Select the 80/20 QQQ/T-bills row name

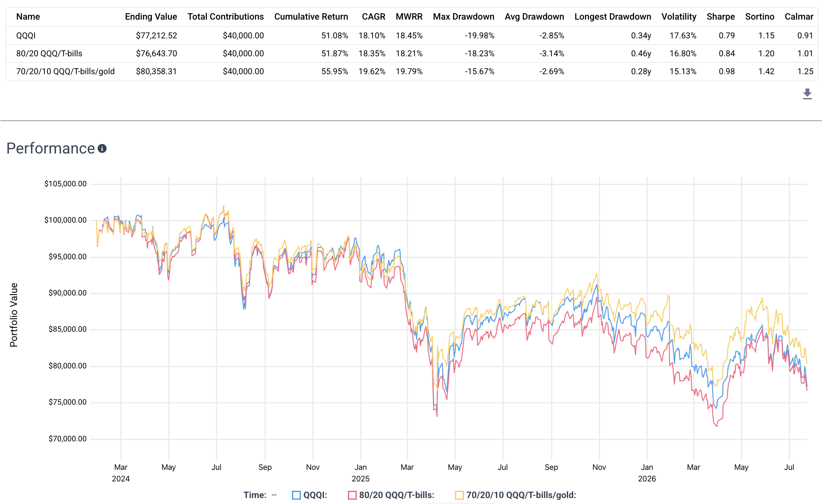pos(49,53)
